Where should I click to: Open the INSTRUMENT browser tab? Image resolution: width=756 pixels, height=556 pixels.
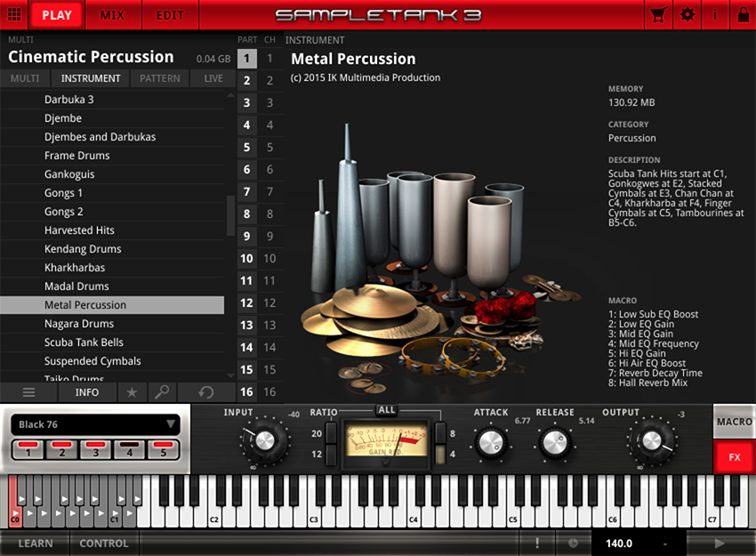(91, 78)
